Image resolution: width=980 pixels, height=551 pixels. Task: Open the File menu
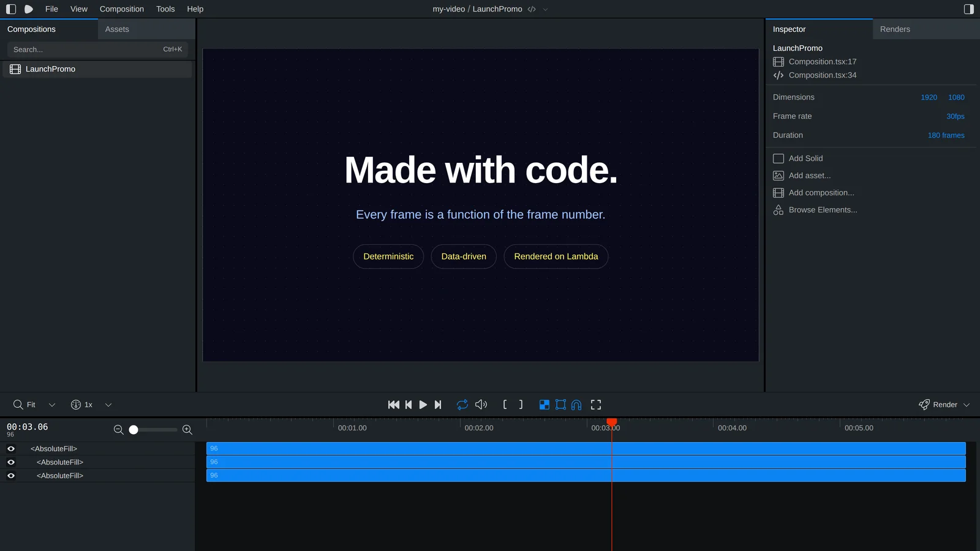click(51, 9)
